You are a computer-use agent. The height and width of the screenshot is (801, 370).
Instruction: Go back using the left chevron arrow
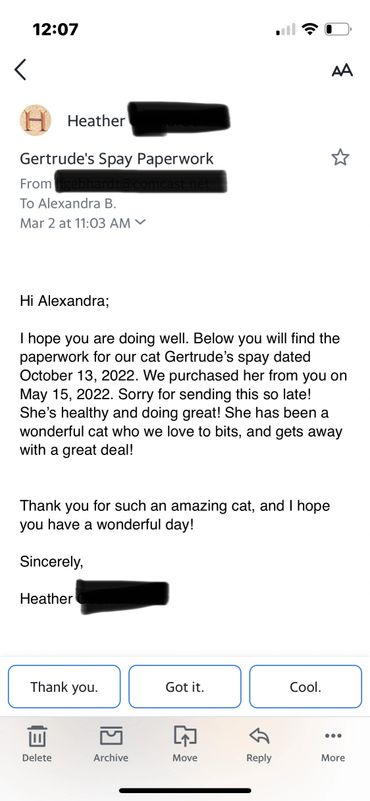pos(20,69)
